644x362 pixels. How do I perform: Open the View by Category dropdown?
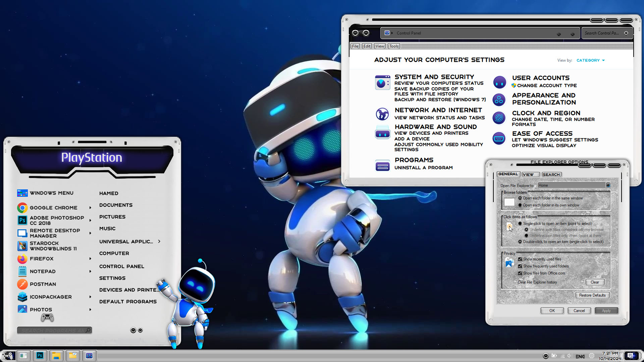(x=590, y=60)
